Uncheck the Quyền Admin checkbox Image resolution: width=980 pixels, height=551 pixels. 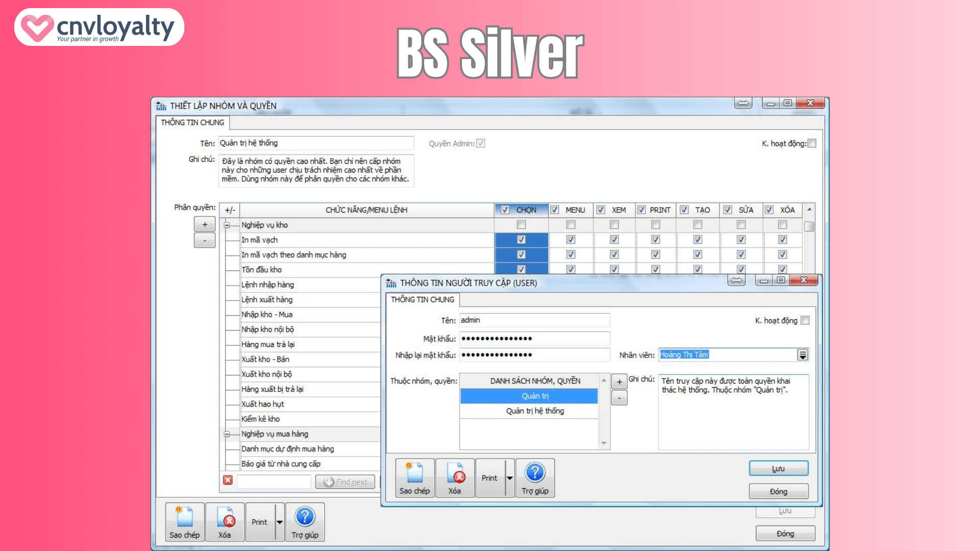480,143
